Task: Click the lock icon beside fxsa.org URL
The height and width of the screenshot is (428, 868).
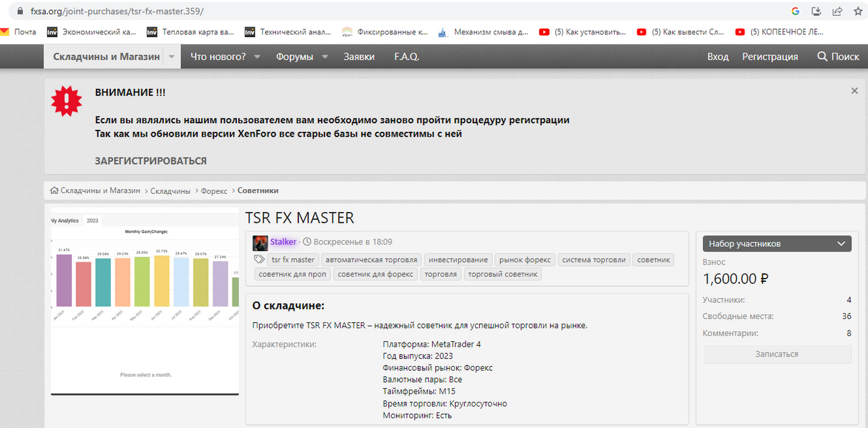Action: (19, 11)
